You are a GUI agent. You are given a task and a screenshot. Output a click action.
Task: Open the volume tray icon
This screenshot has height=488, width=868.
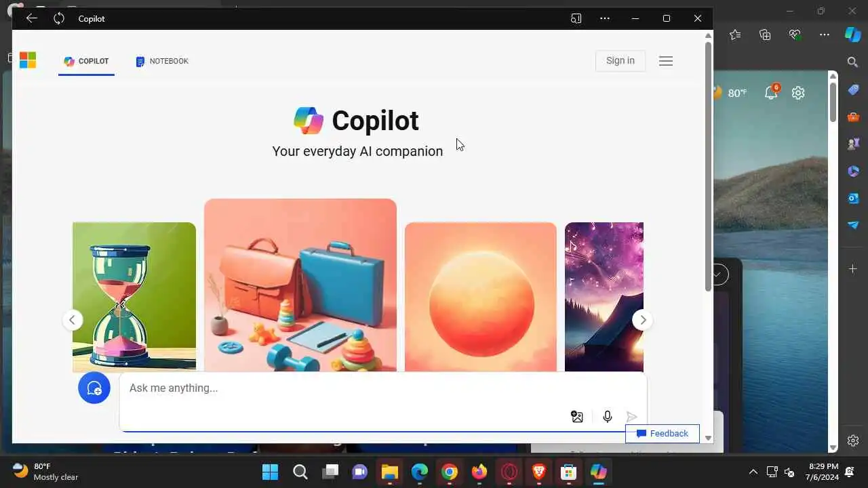[x=789, y=472]
